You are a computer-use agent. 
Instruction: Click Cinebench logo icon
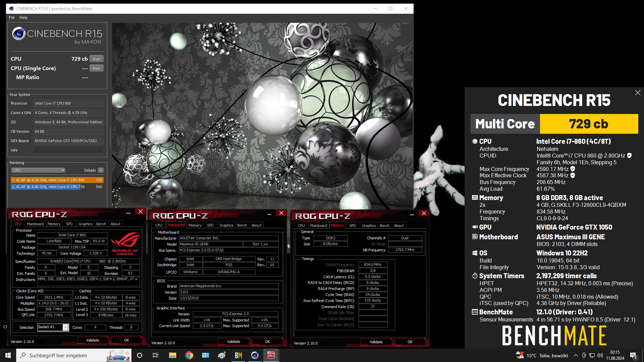pos(19,34)
